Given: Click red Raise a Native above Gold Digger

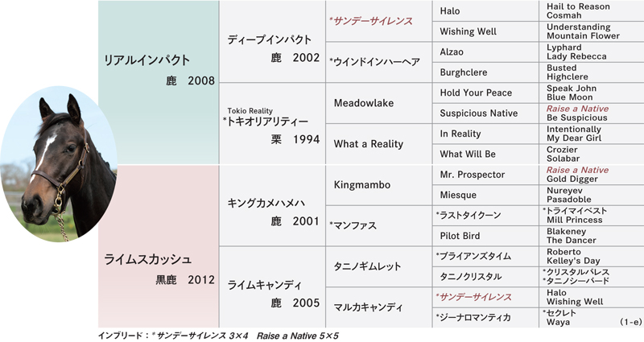Looking at the screenshot, I should (577, 170).
